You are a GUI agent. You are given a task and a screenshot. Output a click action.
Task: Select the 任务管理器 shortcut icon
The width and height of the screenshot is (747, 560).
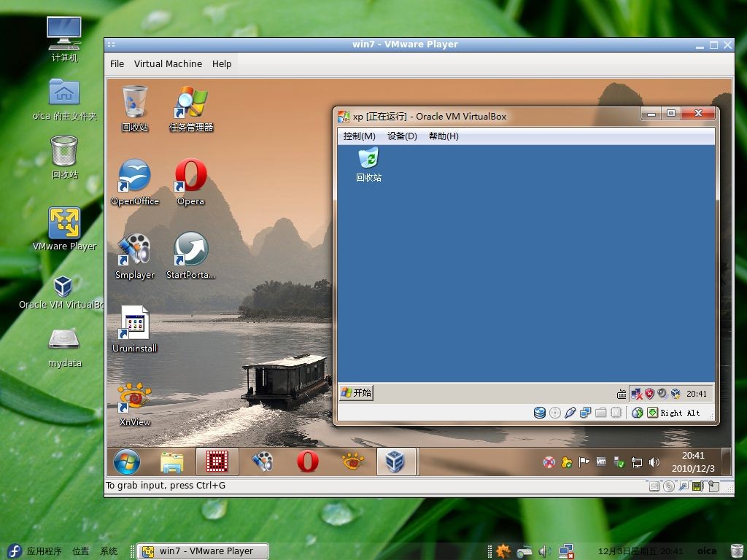(x=191, y=109)
